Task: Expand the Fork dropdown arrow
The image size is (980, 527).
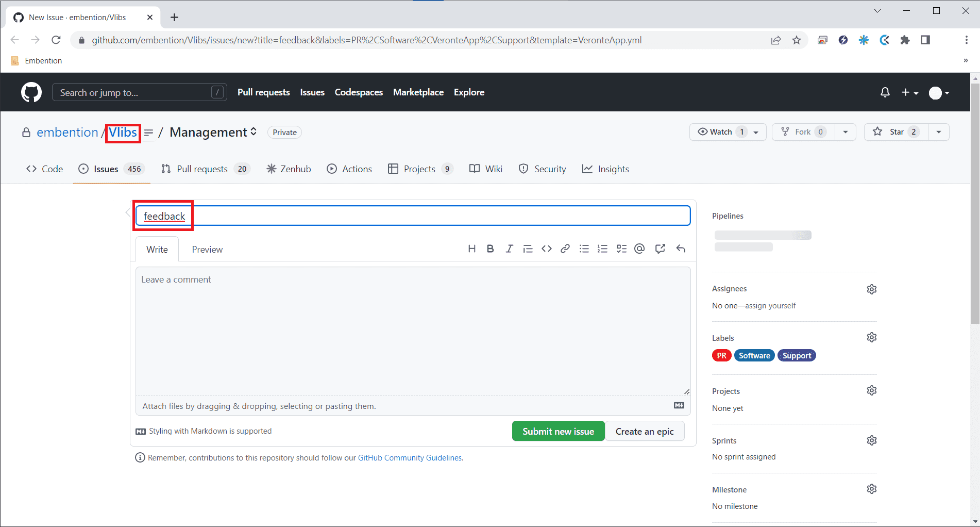Action: (x=846, y=132)
